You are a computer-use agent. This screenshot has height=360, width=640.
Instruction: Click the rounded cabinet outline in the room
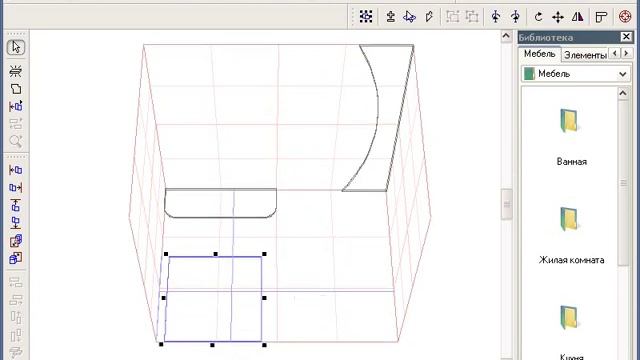point(220,203)
